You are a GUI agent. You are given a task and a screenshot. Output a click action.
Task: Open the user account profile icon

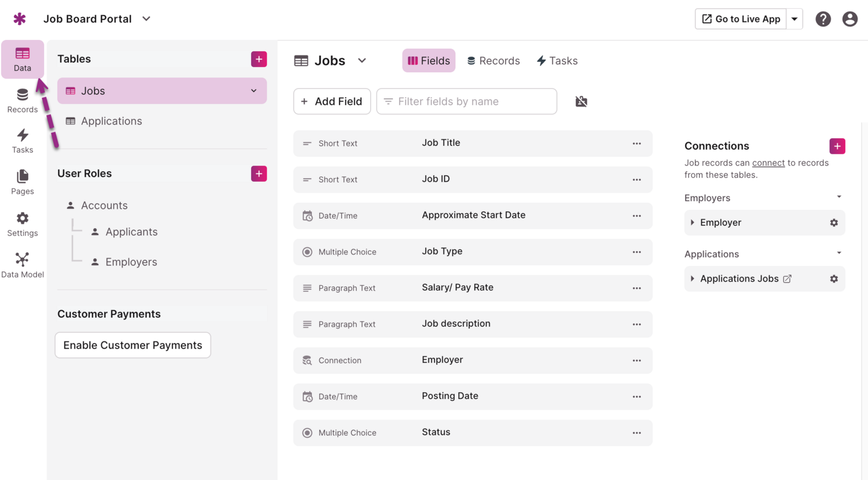click(849, 19)
